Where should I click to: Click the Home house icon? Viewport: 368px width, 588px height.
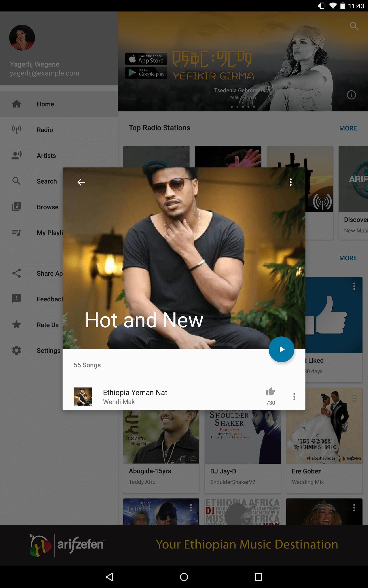pos(17,104)
